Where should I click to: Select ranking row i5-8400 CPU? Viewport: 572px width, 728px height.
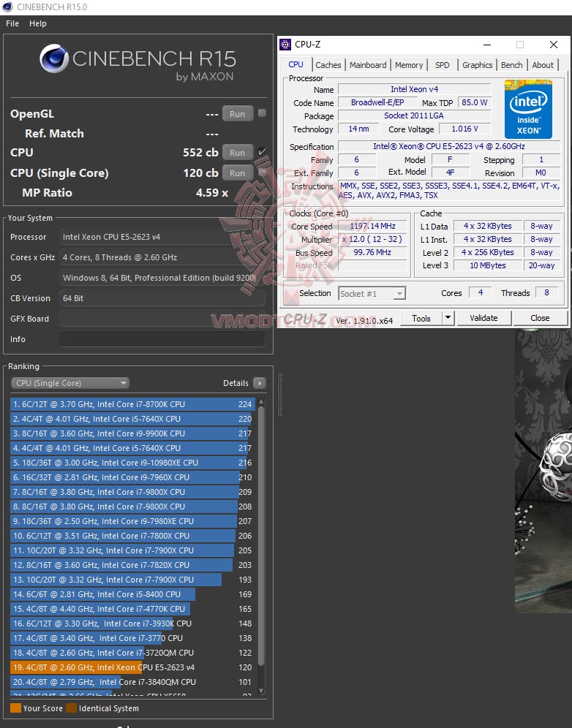tap(133, 594)
